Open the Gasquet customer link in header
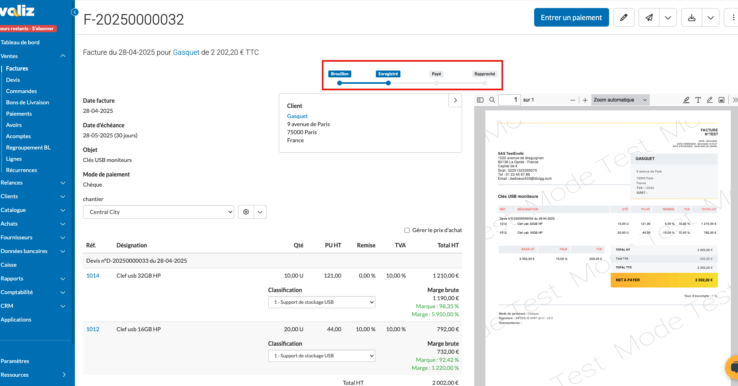This screenshot has height=386, width=738. click(186, 52)
